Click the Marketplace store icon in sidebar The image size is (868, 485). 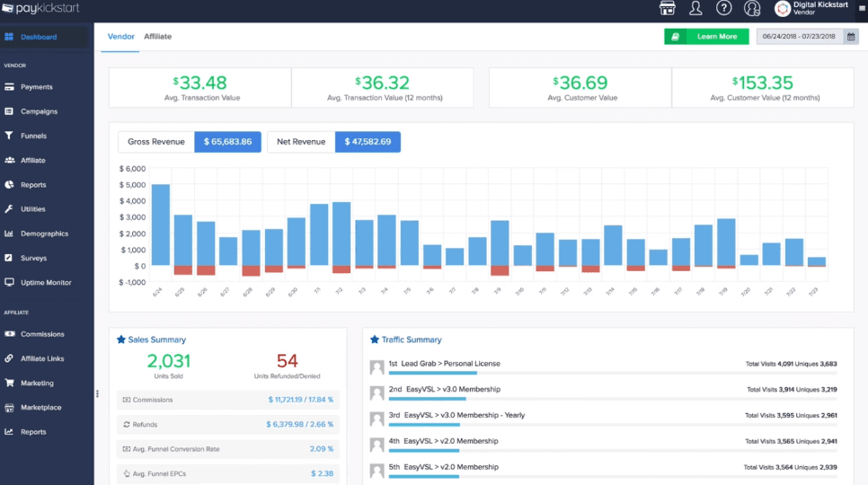tap(9, 408)
